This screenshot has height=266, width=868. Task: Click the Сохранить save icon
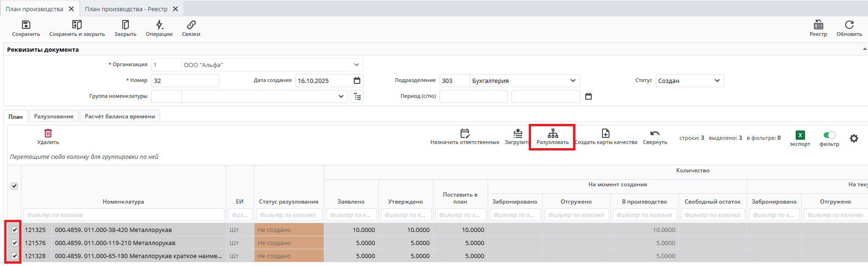click(26, 25)
